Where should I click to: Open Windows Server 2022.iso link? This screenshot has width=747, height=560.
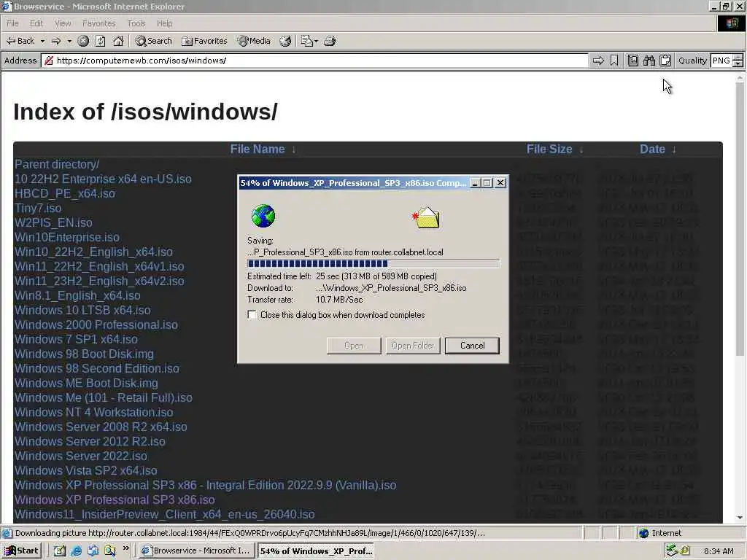(80, 456)
